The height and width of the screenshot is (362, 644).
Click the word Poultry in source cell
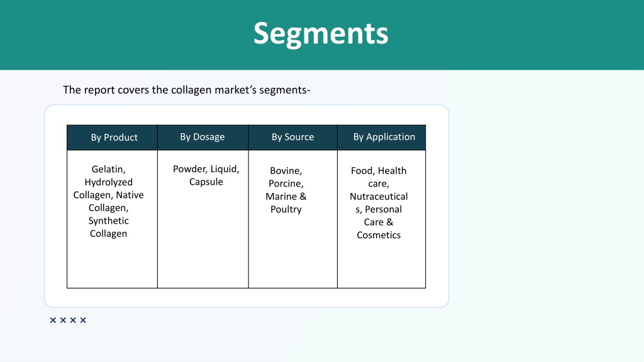(x=286, y=209)
